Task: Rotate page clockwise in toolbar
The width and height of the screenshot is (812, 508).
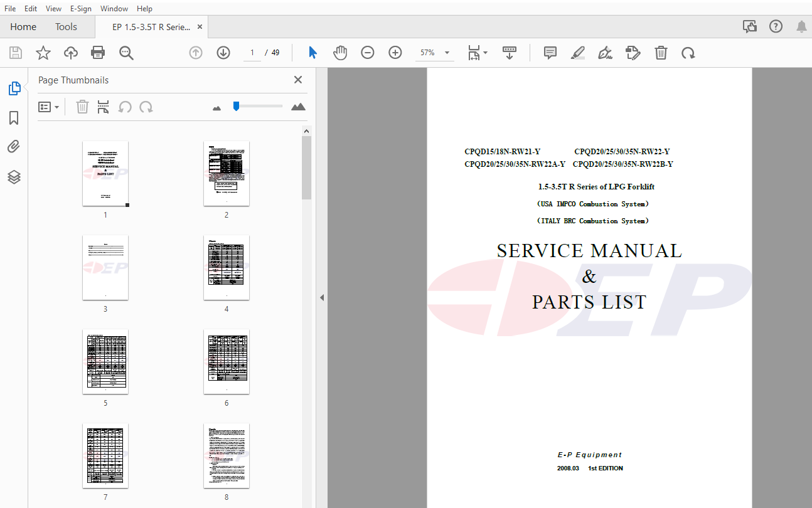Action: [x=688, y=53]
